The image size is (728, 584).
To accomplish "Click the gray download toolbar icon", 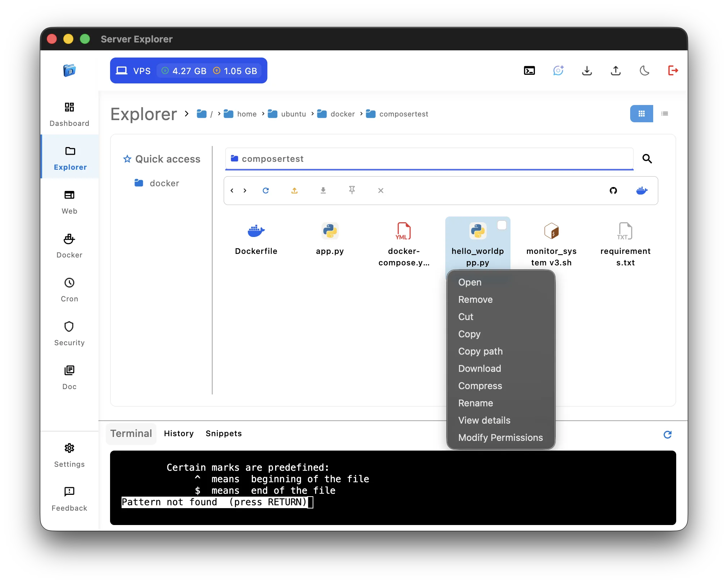I will coord(323,190).
